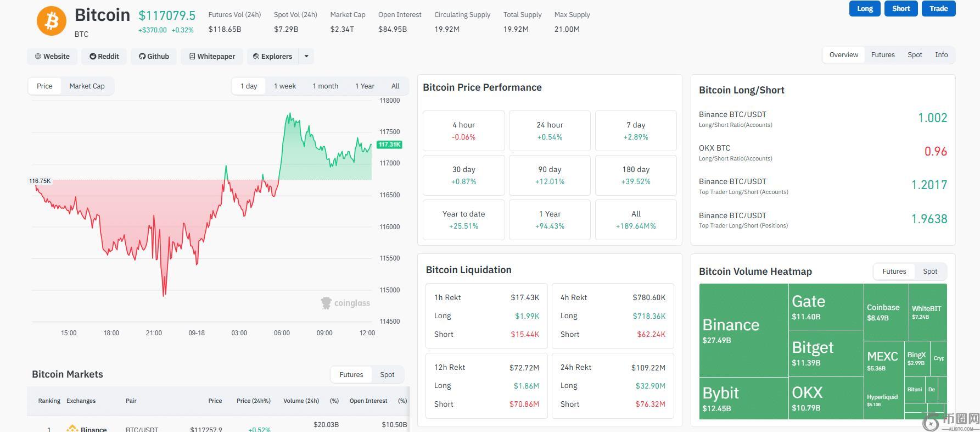Open the Info tab

coord(941,55)
